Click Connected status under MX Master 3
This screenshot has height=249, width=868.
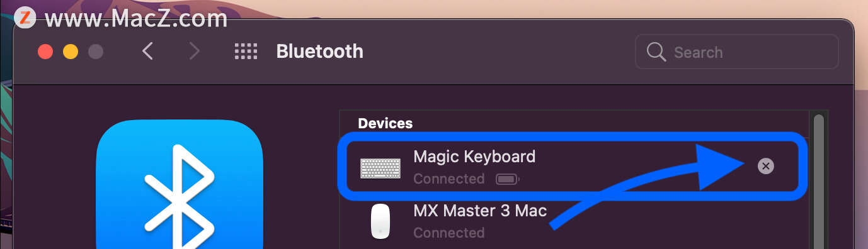[x=449, y=233]
